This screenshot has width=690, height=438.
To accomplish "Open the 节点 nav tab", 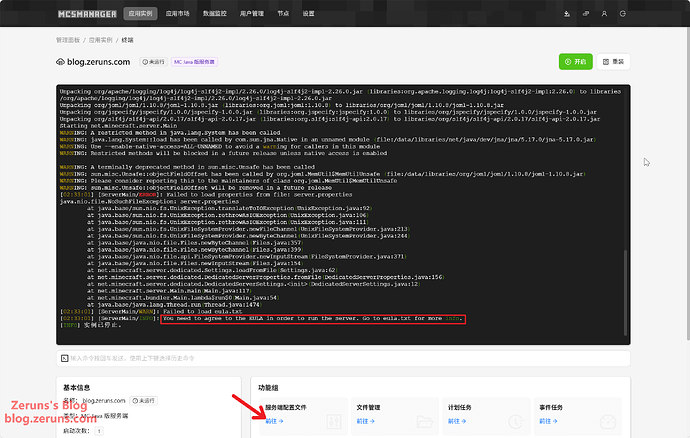I will tap(283, 14).
